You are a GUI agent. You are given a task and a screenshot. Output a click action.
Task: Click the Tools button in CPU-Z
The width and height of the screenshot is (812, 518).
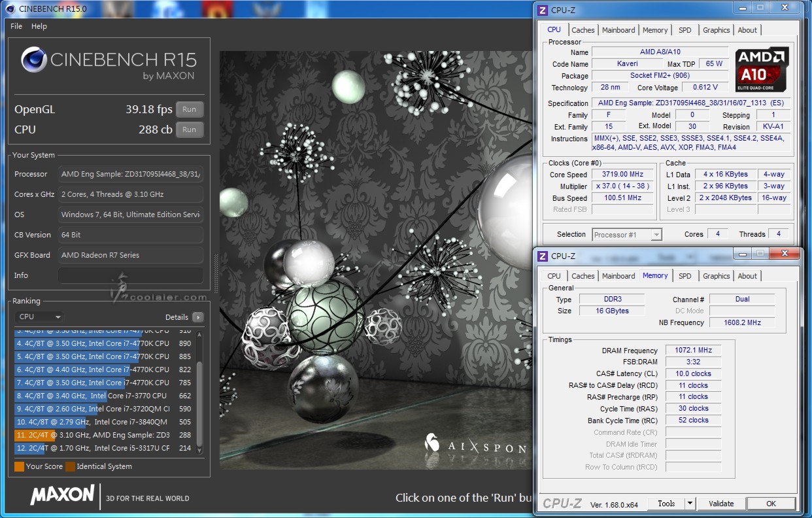click(666, 504)
